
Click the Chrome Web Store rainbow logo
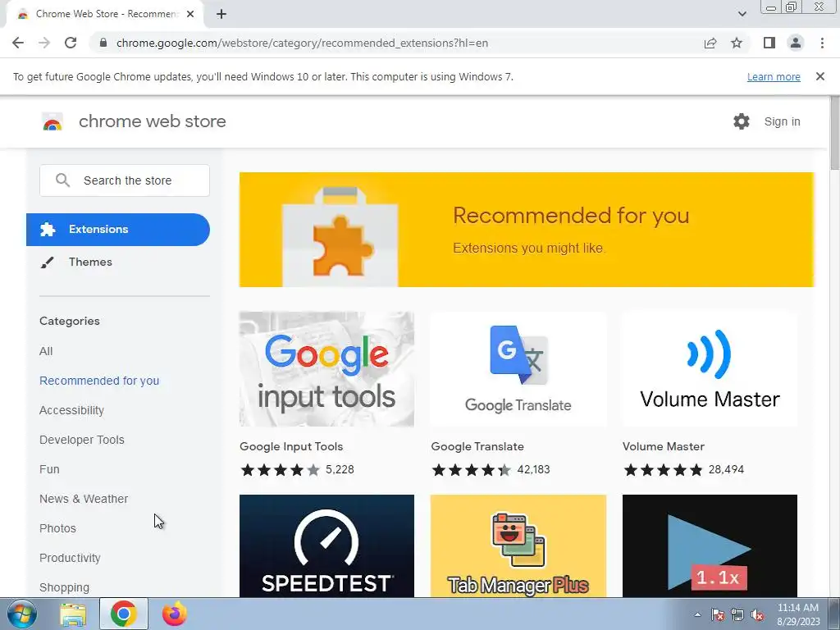(52, 121)
